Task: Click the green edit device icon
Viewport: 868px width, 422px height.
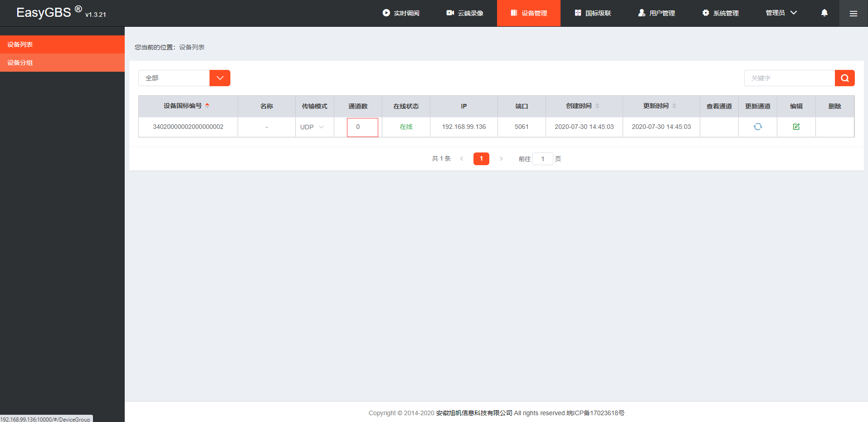Action: click(x=796, y=127)
